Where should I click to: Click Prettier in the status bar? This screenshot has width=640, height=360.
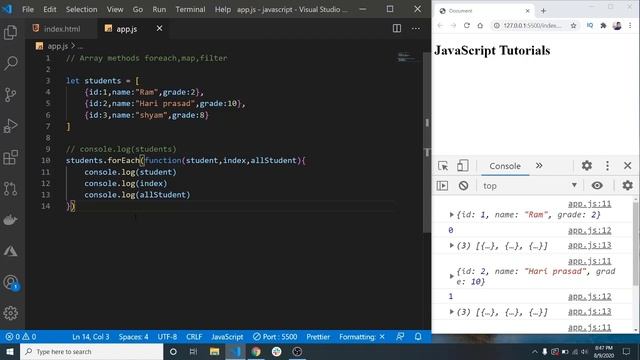[x=318, y=337]
